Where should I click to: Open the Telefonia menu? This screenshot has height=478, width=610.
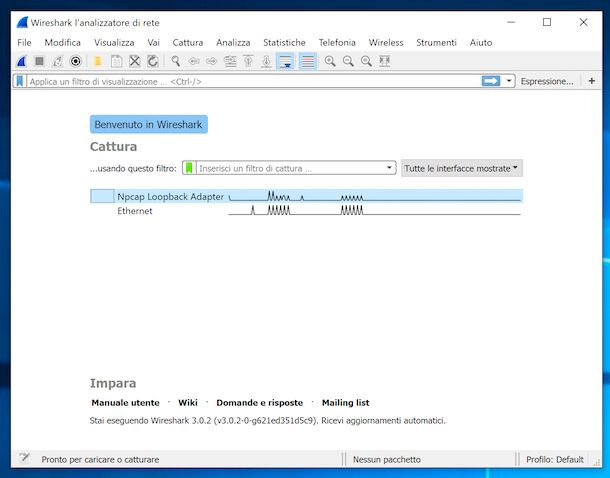coord(337,42)
